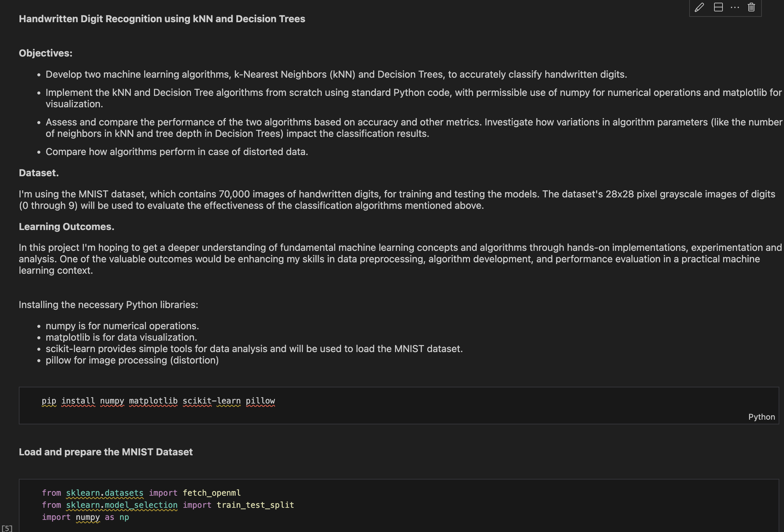Click the bullet about distorted data comparison
The height and width of the screenshot is (532, 784).
click(x=177, y=152)
